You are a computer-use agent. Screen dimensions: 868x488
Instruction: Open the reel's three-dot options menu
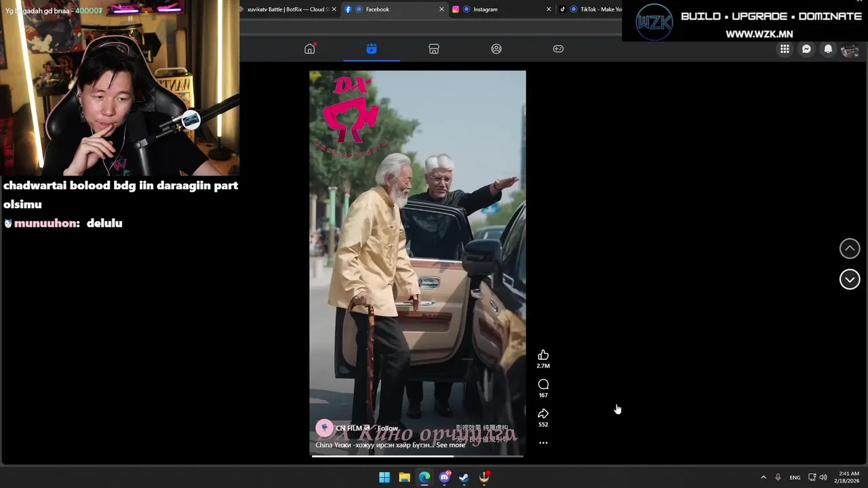coord(543,443)
